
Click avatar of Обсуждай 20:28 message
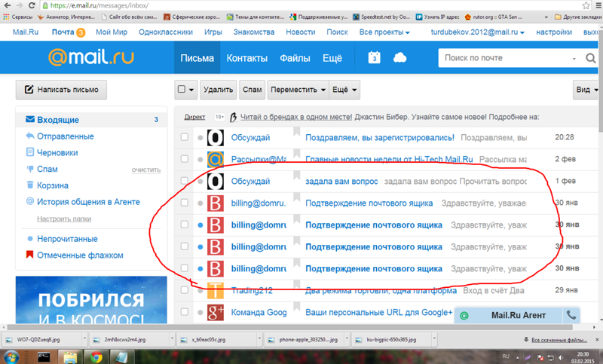coord(216,138)
